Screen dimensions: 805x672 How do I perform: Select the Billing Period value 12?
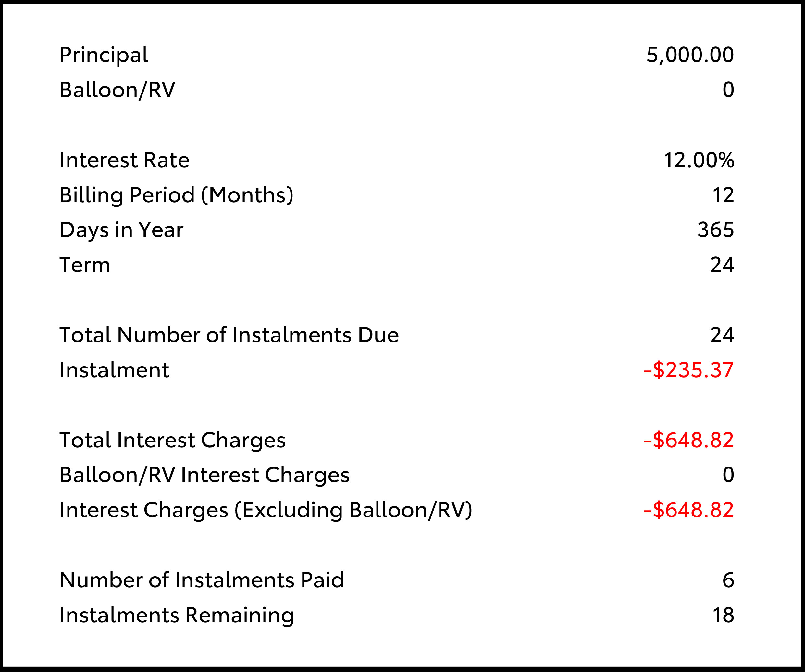pyautogui.click(x=723, y=195)
